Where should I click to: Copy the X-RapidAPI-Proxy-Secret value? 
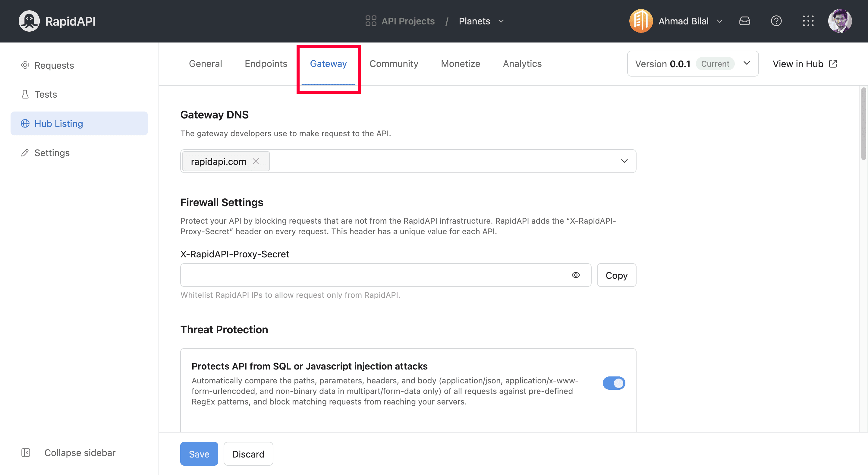(x=616, y=275)
